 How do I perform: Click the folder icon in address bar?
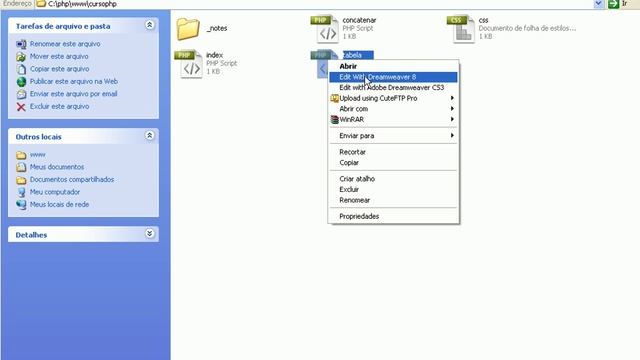tap(41, 4)
